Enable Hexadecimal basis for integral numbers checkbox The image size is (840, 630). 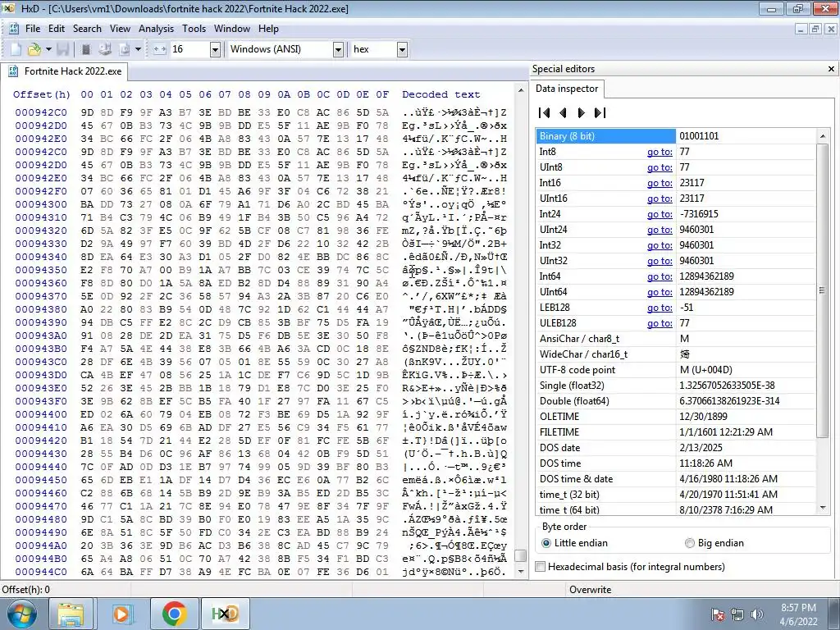541,567
